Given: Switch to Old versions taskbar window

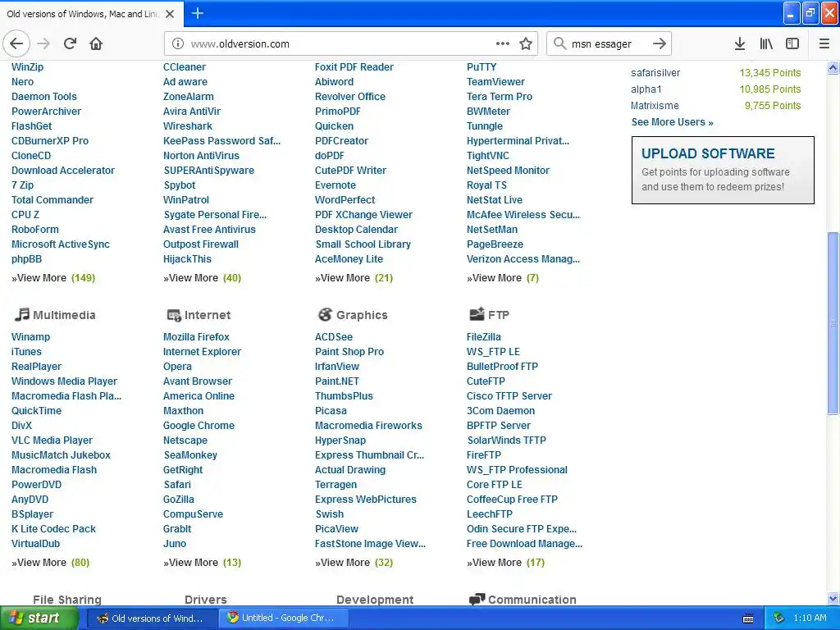Looking at the screenshot, I should [151, 619].
